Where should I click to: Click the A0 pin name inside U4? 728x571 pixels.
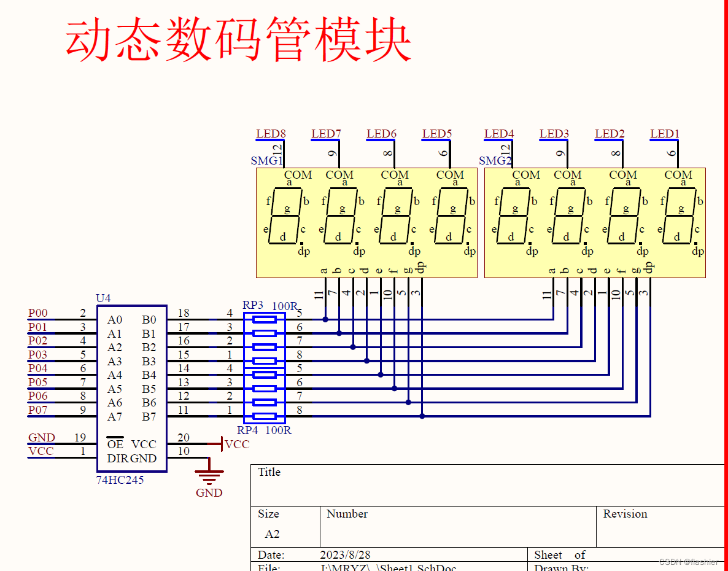[x=115, y=319]
